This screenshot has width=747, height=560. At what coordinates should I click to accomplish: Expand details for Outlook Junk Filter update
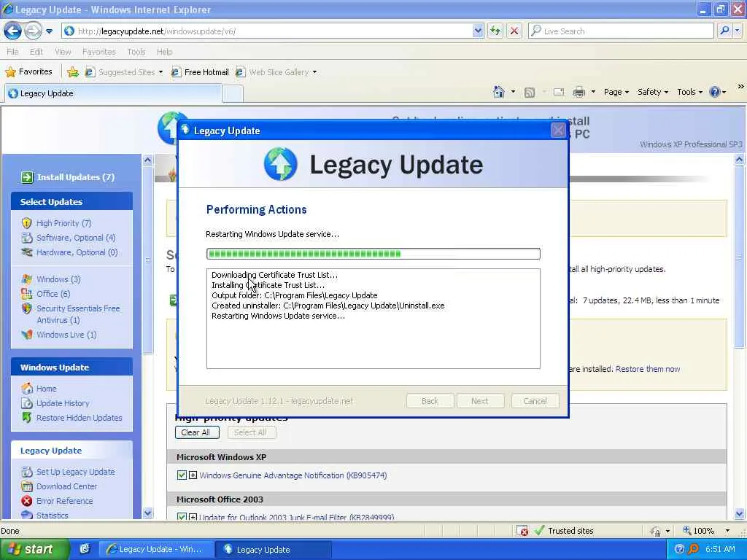coord(193,516)
